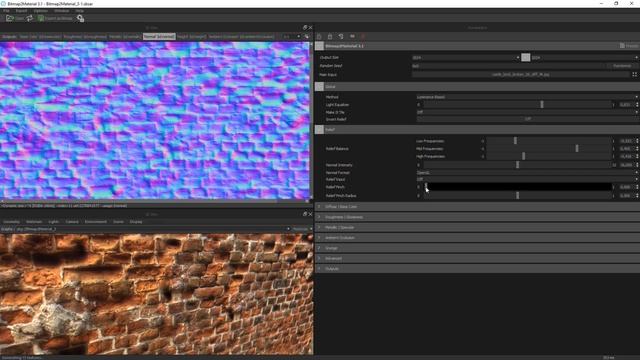This screenshot has width=640, height=360.
Task: Click the paste/clipboard icon in Parameters toolbar
Action: click(330, 36)
